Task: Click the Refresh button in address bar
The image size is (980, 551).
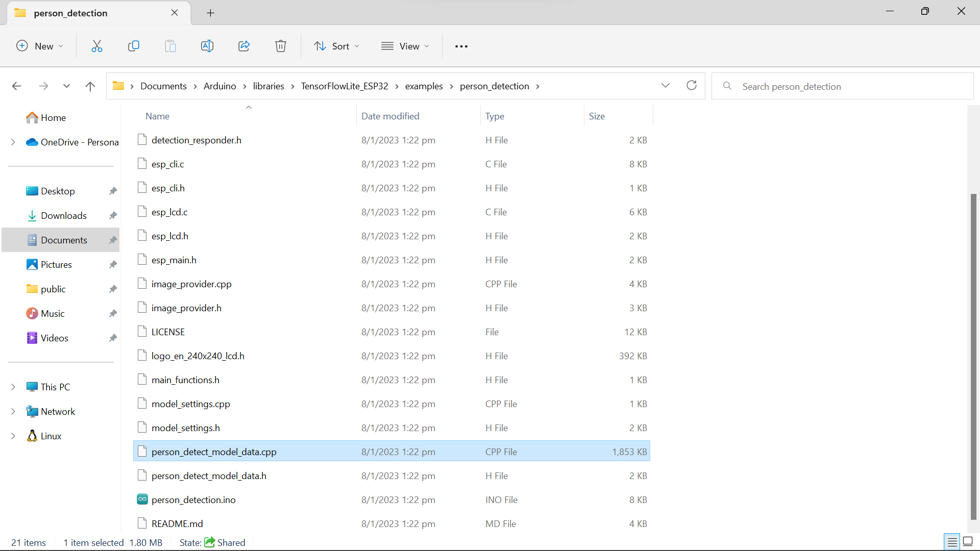Action: [691, 85]
